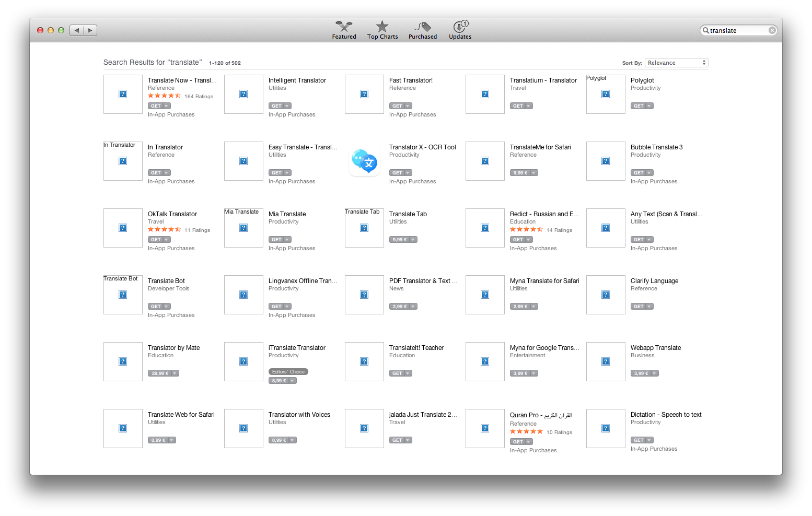
Task: Open the Sort By Relevance dropdown
Action: click(676, 63)
